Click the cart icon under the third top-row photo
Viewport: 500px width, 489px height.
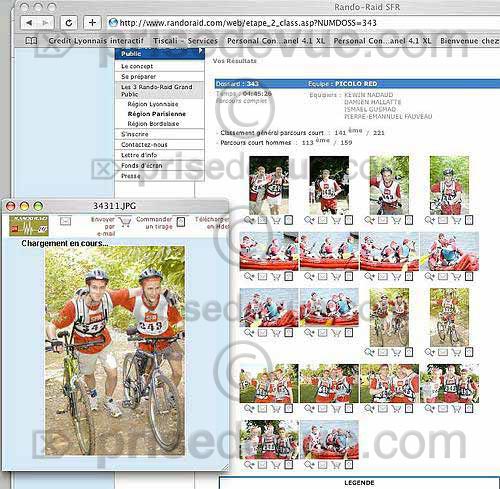tap(396, 220)
